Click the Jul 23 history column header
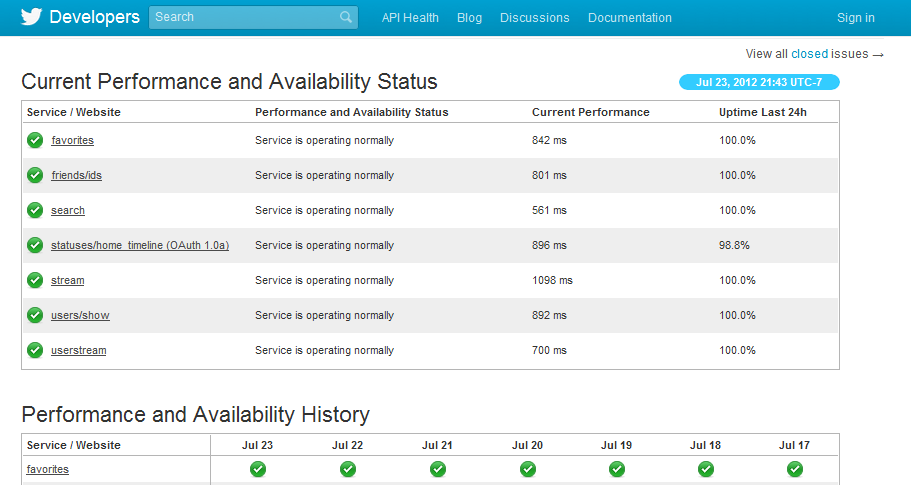This screenshot has width=911, height=485. click(x=257, y=445)
